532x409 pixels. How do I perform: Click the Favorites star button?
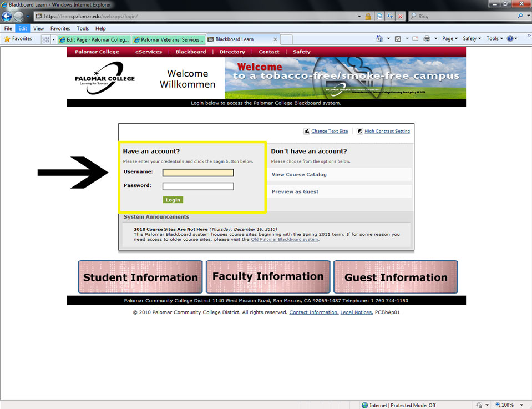[18, 39]
